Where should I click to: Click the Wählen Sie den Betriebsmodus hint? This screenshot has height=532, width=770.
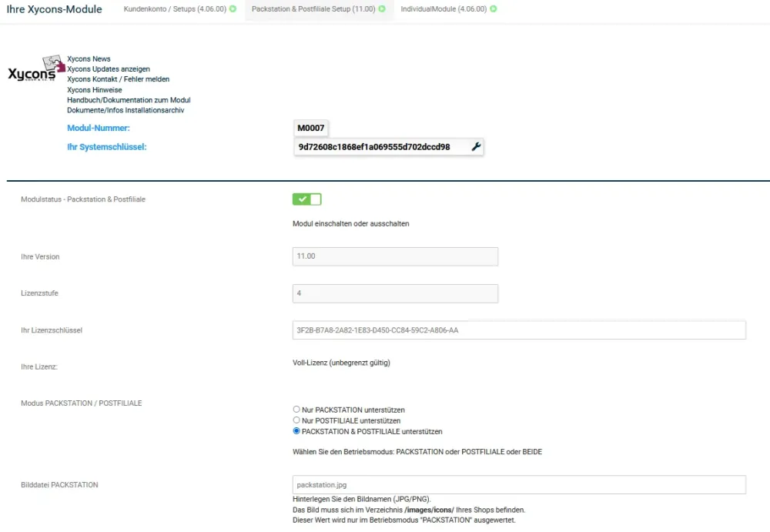(x=417, y=451)
